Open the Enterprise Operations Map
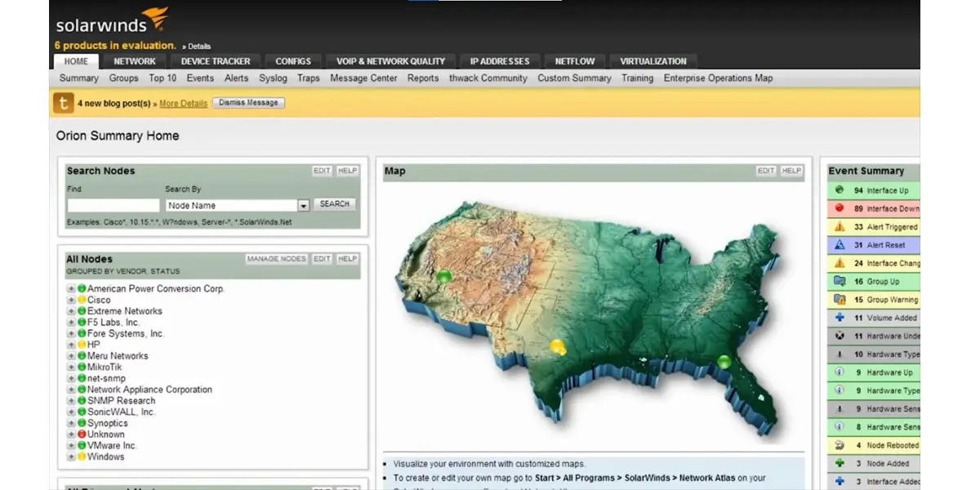This screenshot has height=490, width=980. pos(718,78)
